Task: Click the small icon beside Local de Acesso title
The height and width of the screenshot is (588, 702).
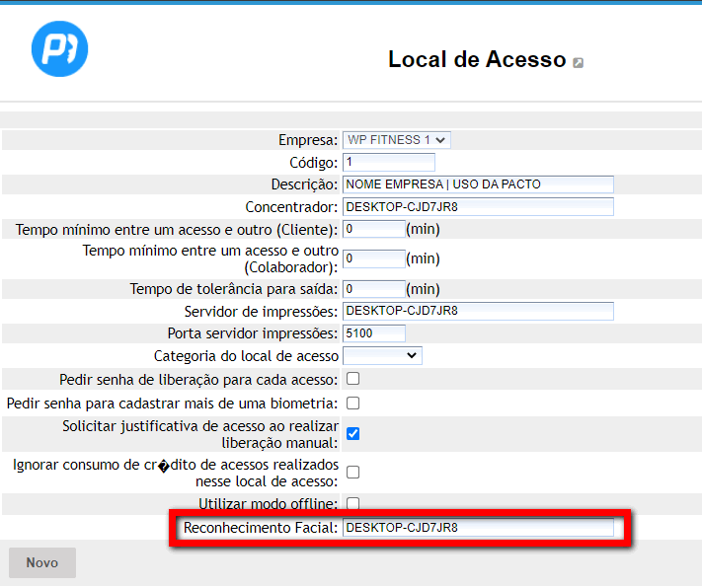Action: click(578, 62)
